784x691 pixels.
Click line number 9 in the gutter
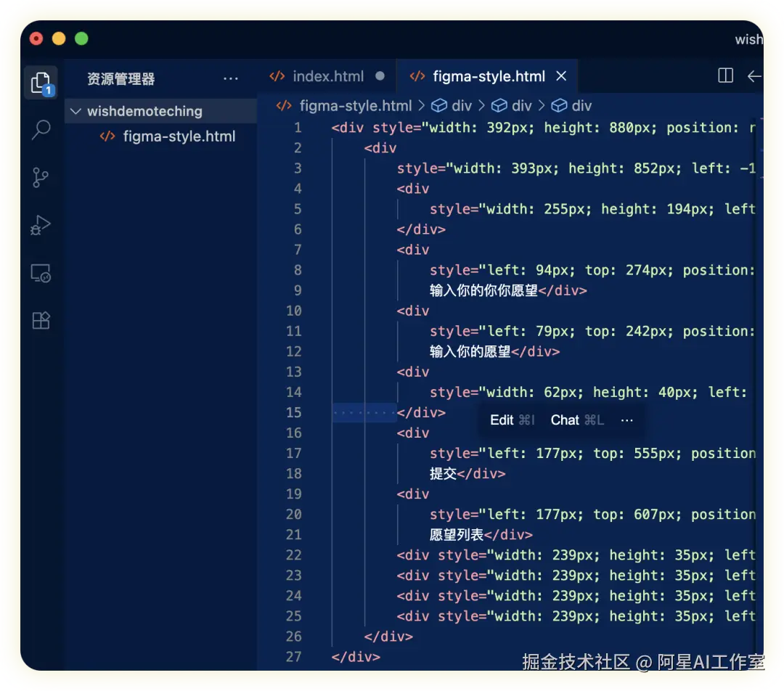pyautogui.click(x=298, y=290)
